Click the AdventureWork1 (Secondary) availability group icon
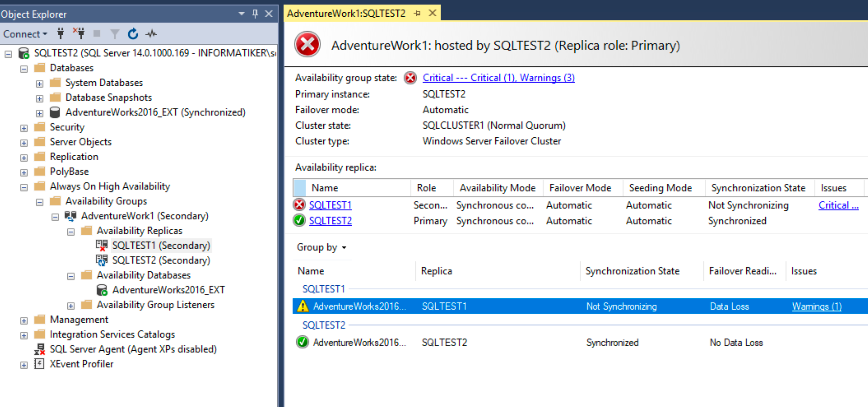 [70, 216]
